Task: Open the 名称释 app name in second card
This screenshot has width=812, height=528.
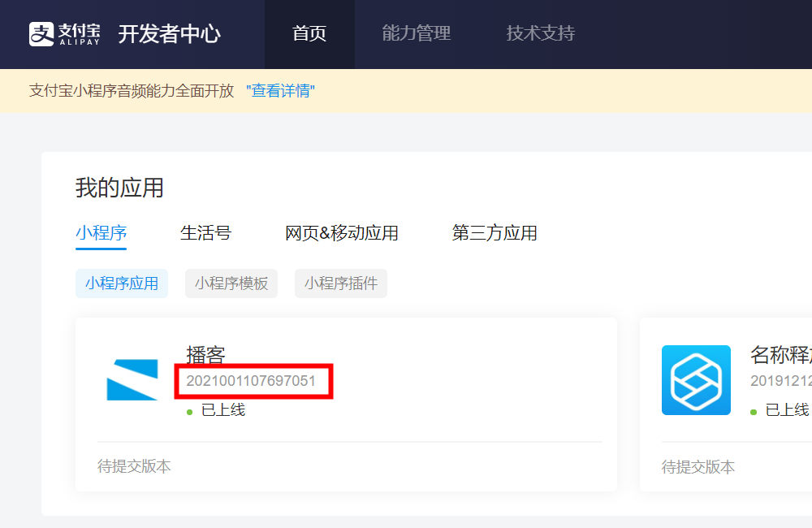Action: click(781, 355)
